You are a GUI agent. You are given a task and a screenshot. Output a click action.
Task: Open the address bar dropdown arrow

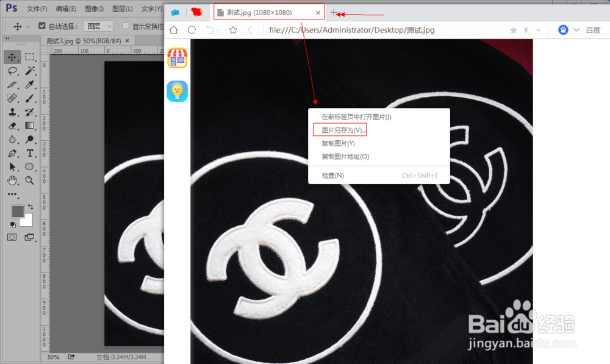(539, 30)
